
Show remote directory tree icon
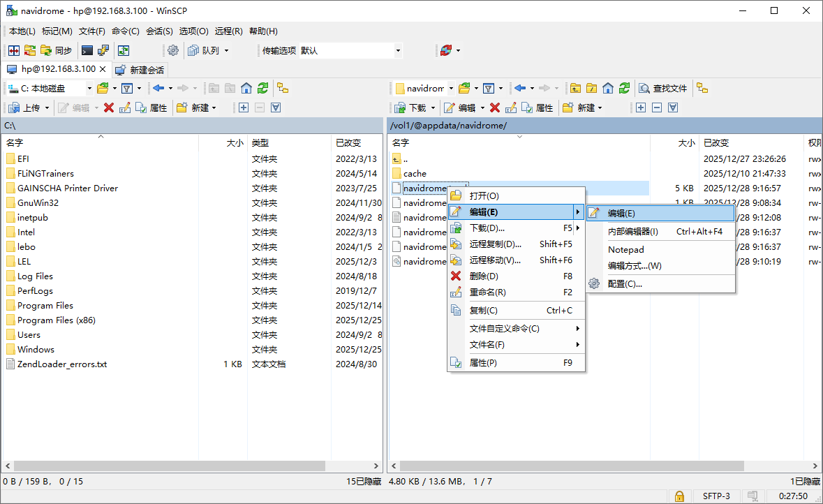[702, 88]
